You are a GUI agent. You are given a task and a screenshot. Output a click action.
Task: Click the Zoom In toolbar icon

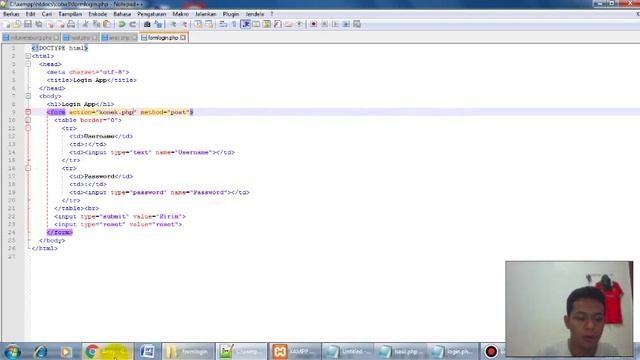pyautogui.click(x=173, y=24)
